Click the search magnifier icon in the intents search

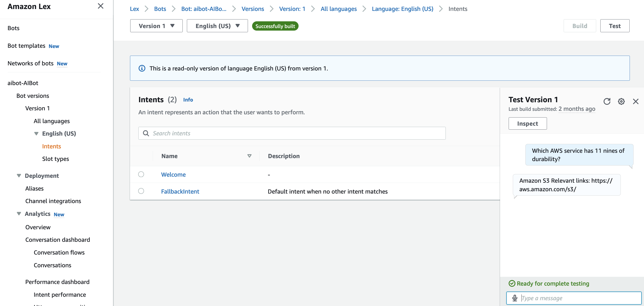146,133
